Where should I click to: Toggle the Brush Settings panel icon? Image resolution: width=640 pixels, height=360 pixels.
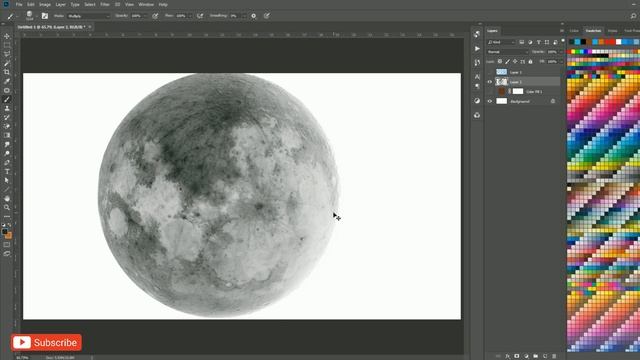(45, 16)
